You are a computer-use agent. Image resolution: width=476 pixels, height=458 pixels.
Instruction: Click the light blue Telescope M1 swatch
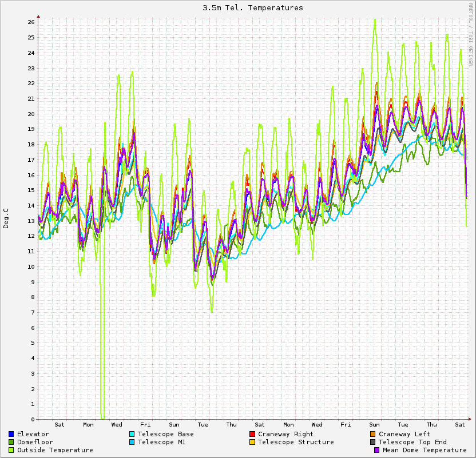(132, 443)
